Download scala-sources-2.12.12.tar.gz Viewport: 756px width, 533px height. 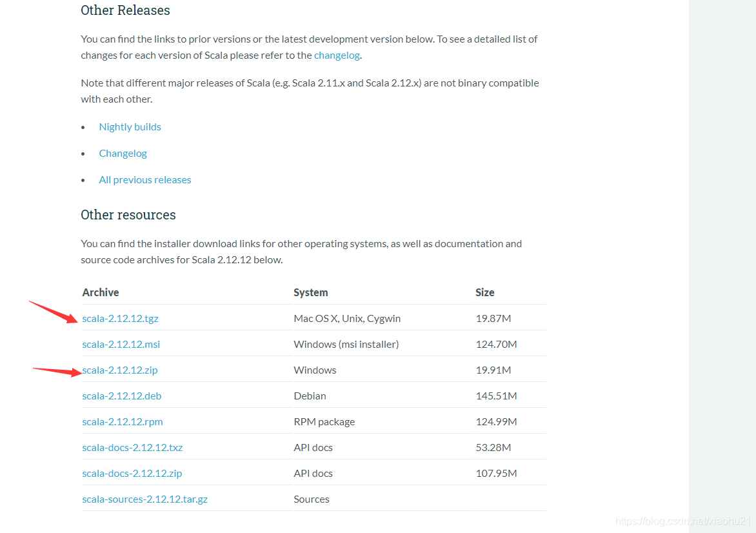[x=144, y=499]
